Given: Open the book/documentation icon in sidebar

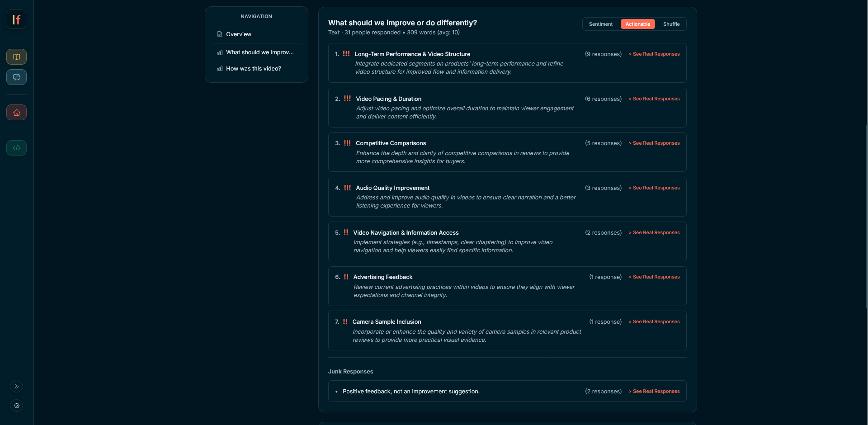Looking at the screenshot, I should (x=16, y=57).
